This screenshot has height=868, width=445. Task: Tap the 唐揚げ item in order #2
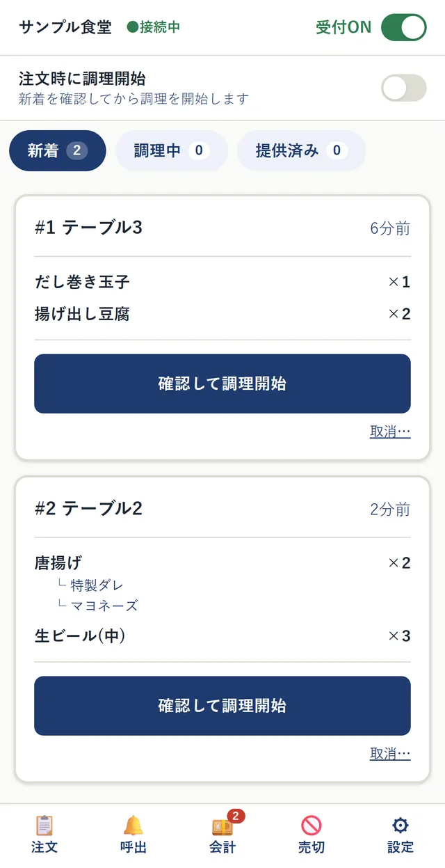[x=58, y=562]
